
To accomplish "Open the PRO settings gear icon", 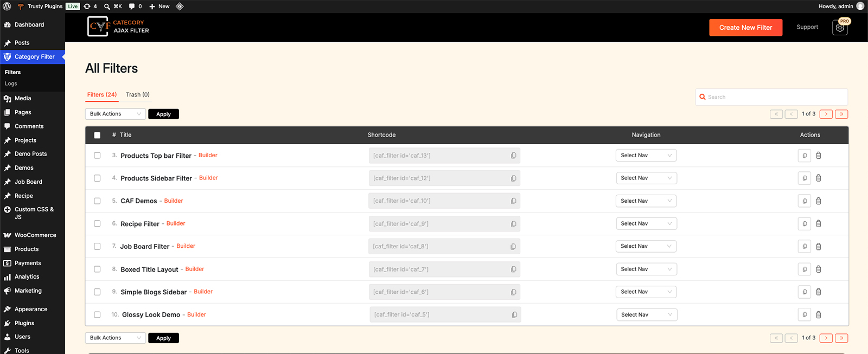I will click(x=840, y=28).
